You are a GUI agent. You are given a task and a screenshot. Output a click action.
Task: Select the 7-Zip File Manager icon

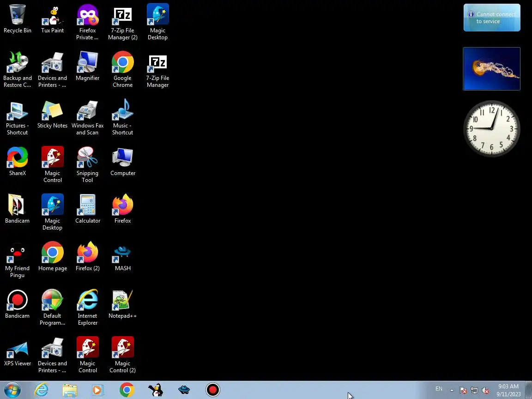point(158,70)
